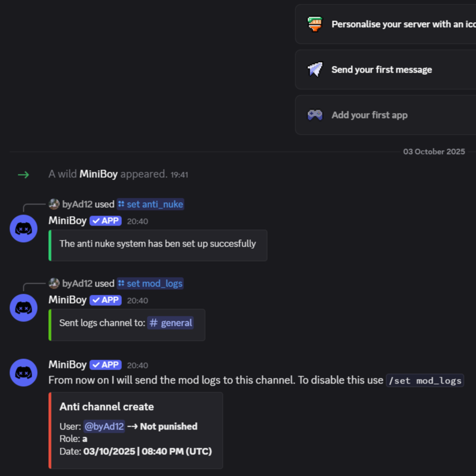Click the paper plane first message icon

315,70
